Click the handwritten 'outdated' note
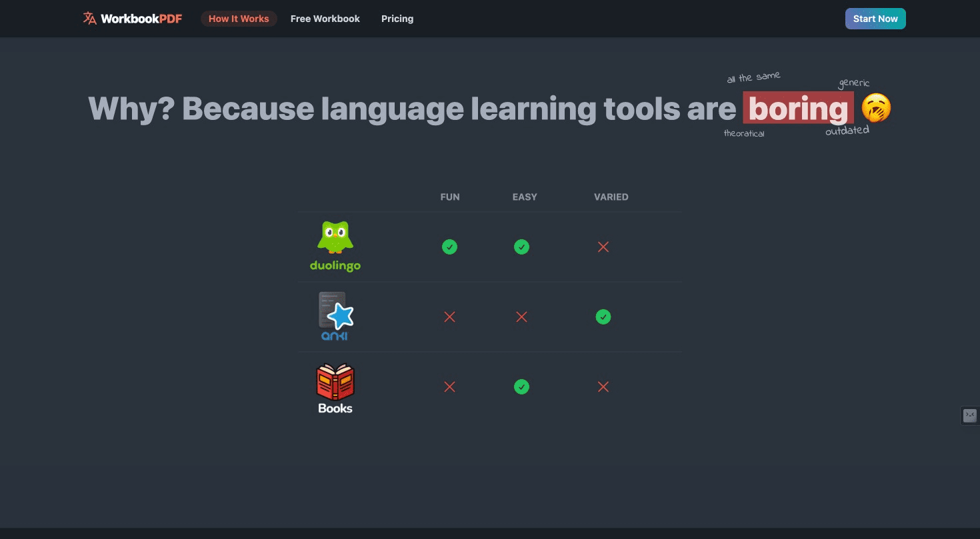 (847, 131)
